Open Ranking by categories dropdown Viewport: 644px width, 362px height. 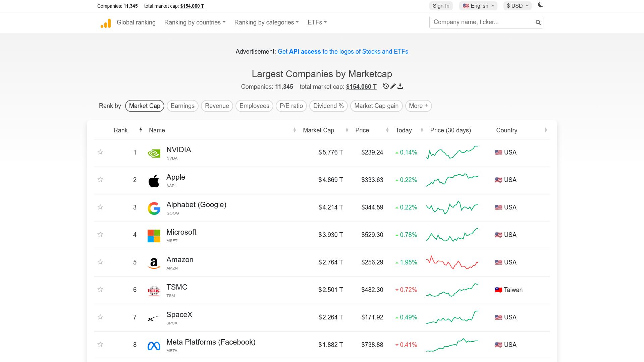coord(266,22)
